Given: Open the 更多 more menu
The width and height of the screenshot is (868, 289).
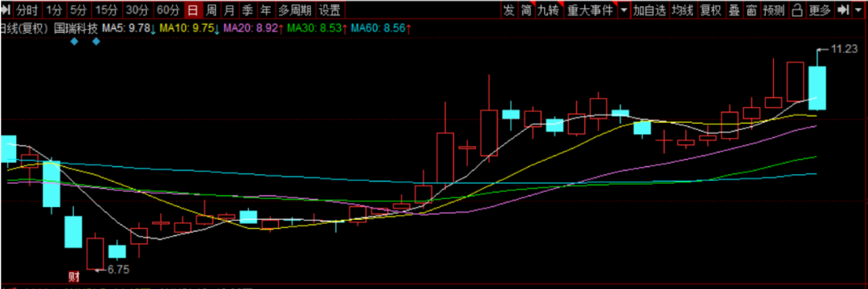Looking at the screenshot, I should [821, 10].
